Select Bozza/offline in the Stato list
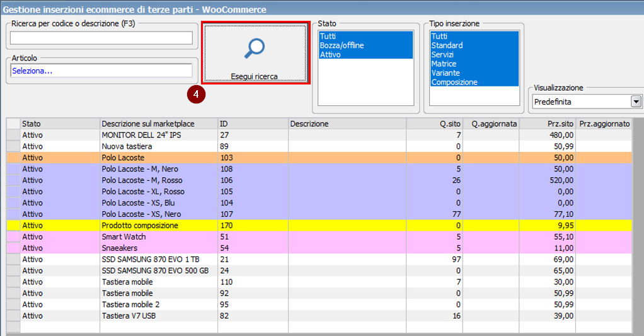Image resolution: width=644 pixels, height=336 pixels. pyautogui.click(x=365, y=45)
